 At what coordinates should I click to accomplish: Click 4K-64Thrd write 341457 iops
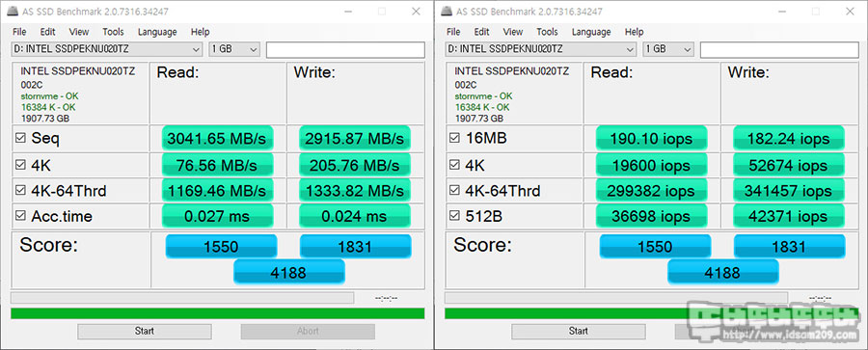(789, 191)
